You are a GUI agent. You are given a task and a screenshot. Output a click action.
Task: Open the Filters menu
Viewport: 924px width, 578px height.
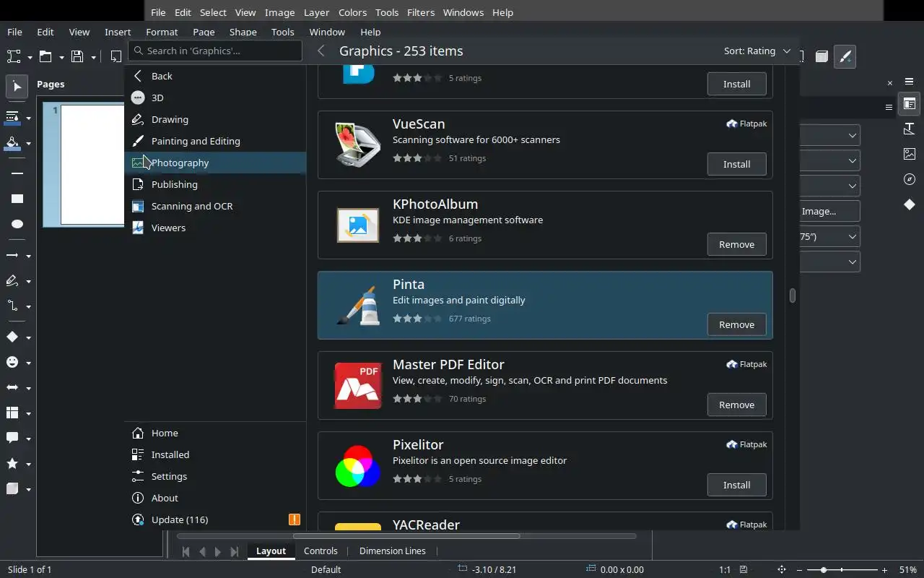point(420,12)
